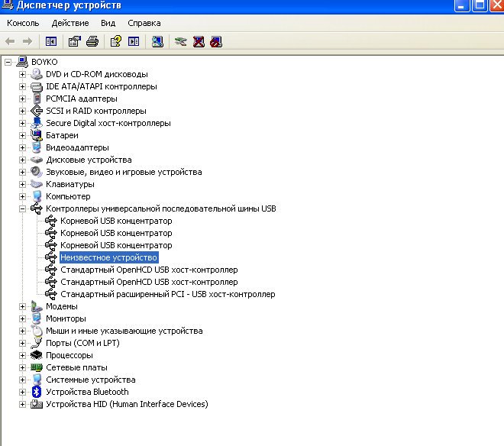504x446 pixels.
Task: Select Мыши и иные указывающие устройства label
Action: (x=124, y=331)
